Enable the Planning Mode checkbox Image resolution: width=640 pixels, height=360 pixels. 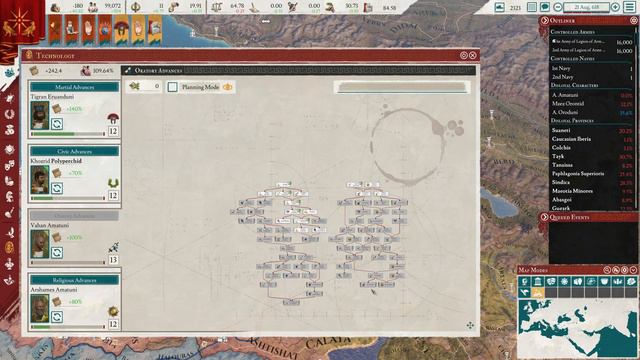[x=172, y=87]
